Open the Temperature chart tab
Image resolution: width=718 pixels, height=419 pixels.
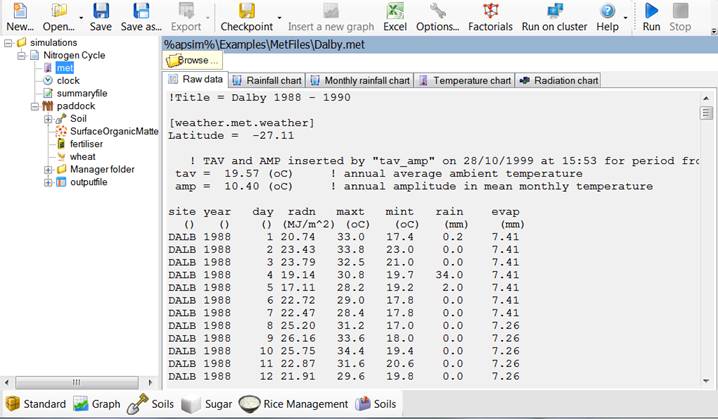[x=465, y=81]
